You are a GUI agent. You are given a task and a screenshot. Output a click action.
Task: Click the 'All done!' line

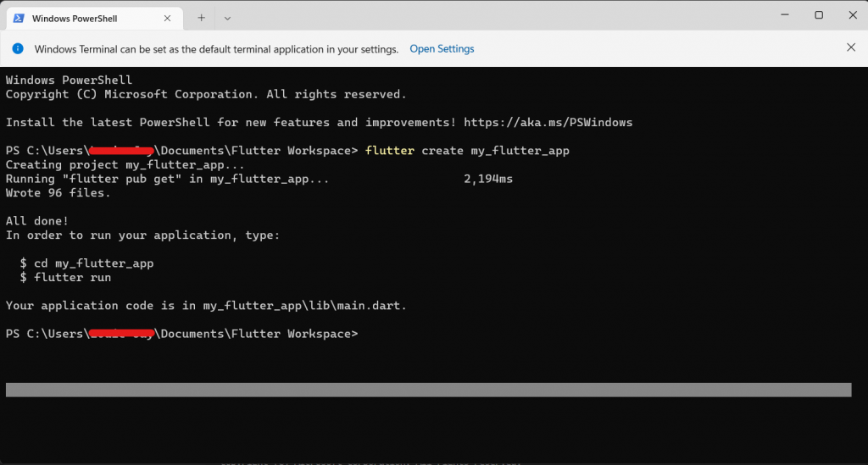point(37,221)
